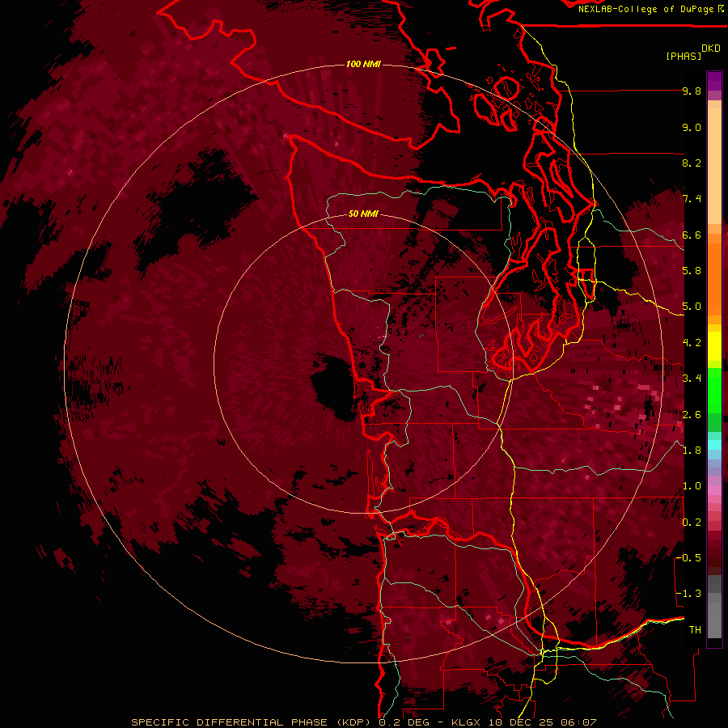728x728 pixels.
Task: Click the 06:07 timestamp in the caption
Action: pos(578,722)
